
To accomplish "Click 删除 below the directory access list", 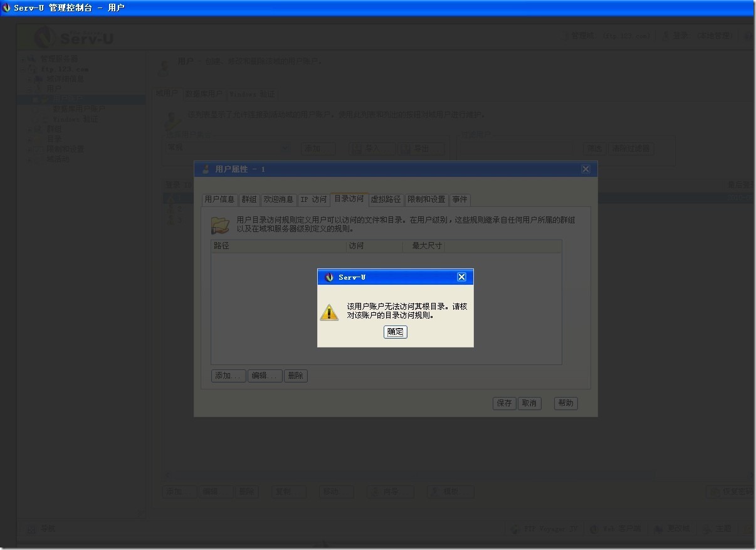I will (296, 376).
